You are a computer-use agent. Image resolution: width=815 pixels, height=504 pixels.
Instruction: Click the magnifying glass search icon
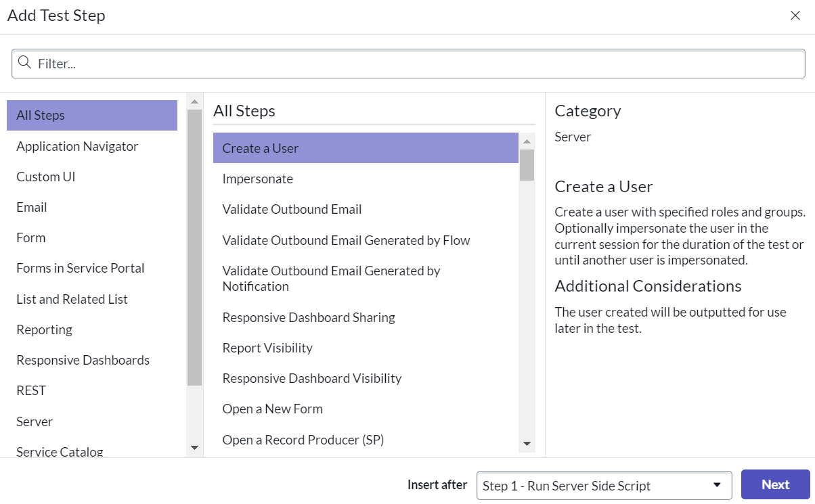pyautogui.click(x=25, y=63)
